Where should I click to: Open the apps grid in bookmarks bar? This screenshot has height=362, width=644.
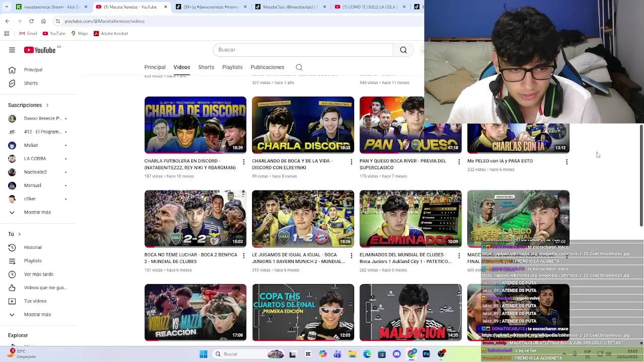click(7, 33)
